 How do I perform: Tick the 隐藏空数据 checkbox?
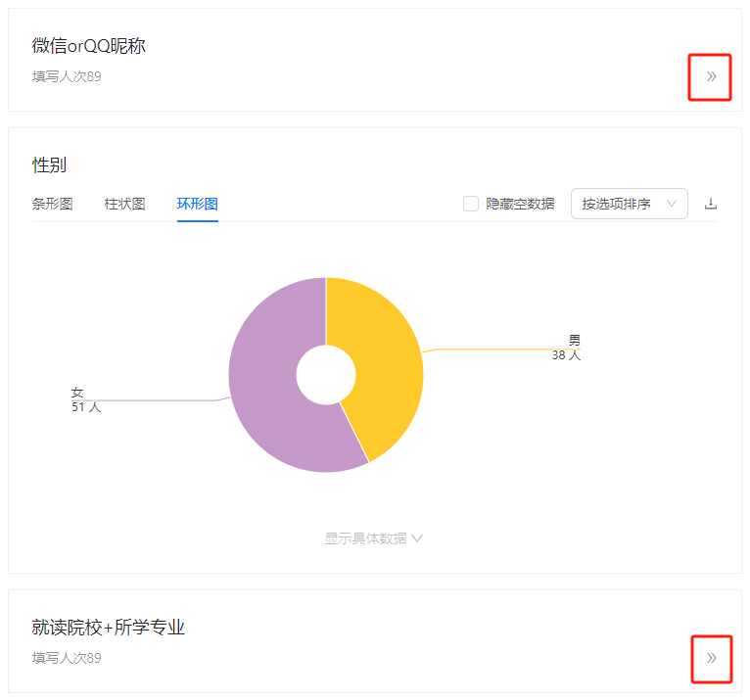click(471, 204)
